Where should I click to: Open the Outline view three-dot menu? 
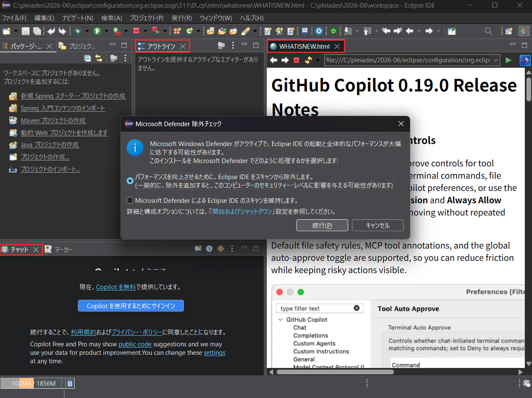click(x=233, y=46)
